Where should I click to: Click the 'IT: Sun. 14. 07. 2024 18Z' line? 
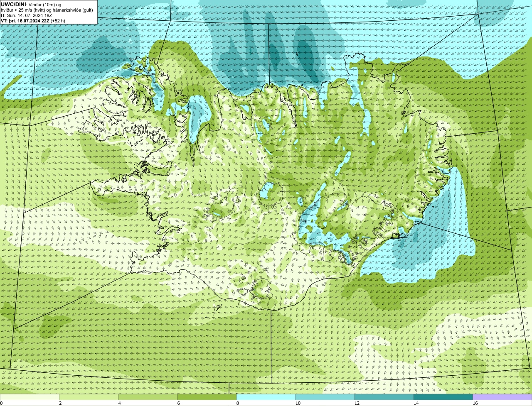27,15
